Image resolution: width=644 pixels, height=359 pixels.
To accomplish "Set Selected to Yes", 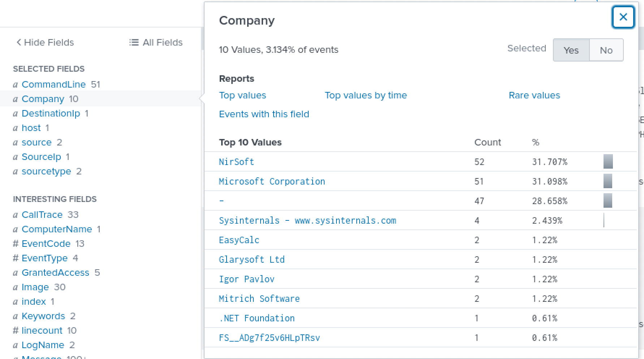I will (x=571, y=50).
